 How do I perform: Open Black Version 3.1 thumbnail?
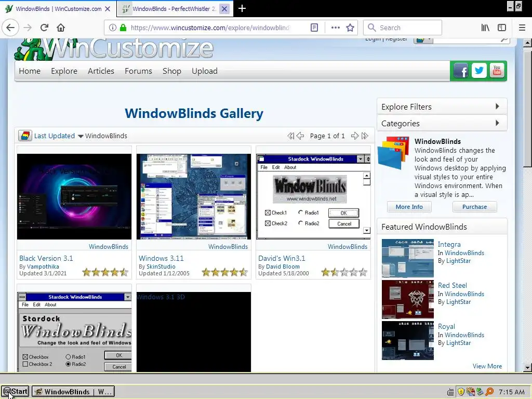coord(74,196)
